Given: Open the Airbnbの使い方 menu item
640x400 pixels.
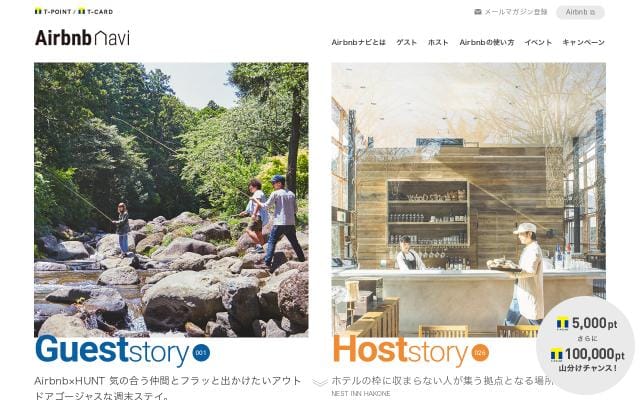Looking at the screenshot, I should pos(487,42).
